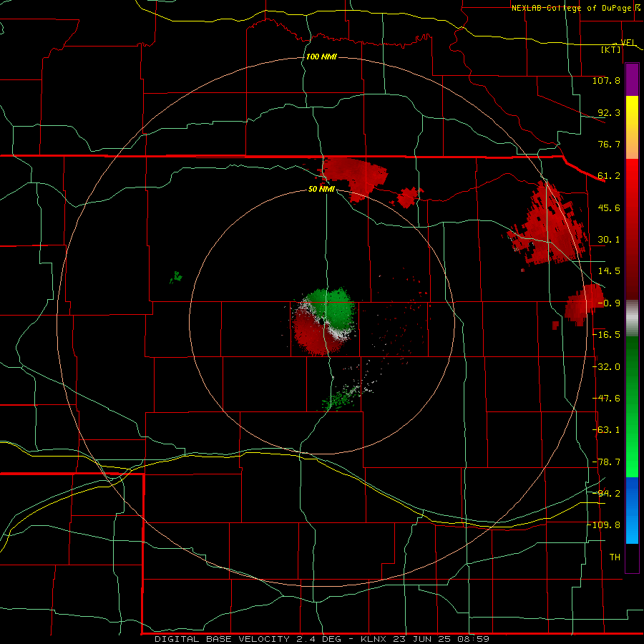Click the NEXLAB-College of DuPage credit text
This screenshot has height=644, width=644.
click(x=570, y=8)
